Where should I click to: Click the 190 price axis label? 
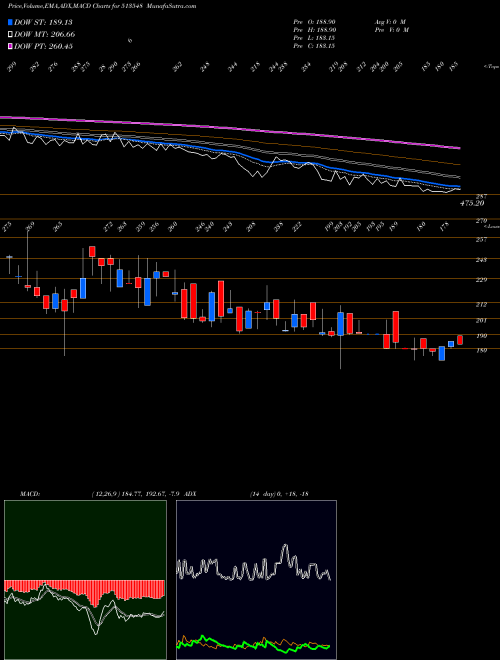[x=481, y=336]
